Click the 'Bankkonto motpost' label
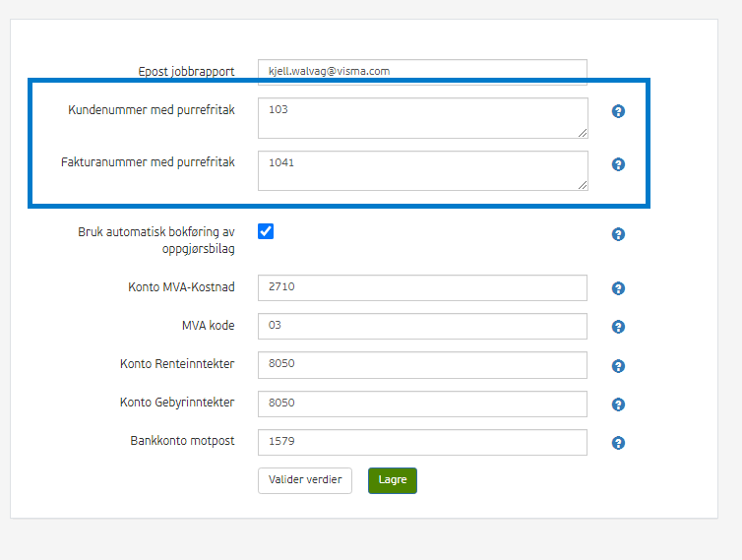 point(183,441)
